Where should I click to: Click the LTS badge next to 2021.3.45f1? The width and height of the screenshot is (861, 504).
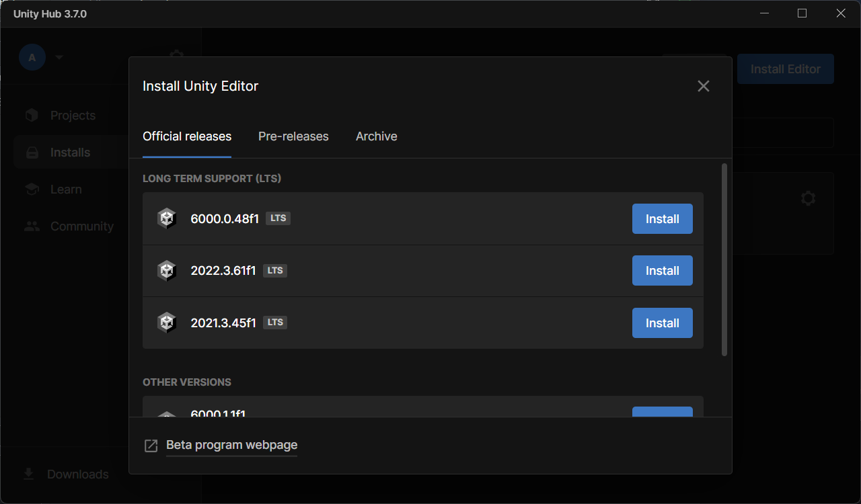(x=275, y=323)
